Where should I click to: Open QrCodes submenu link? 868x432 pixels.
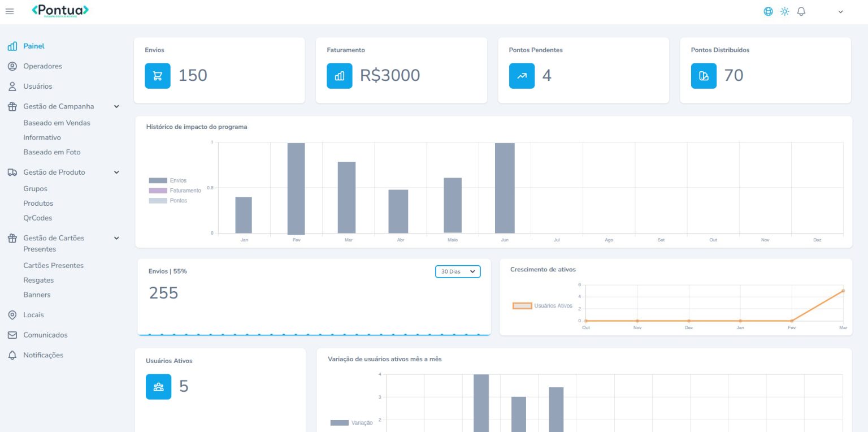point(38,218)
